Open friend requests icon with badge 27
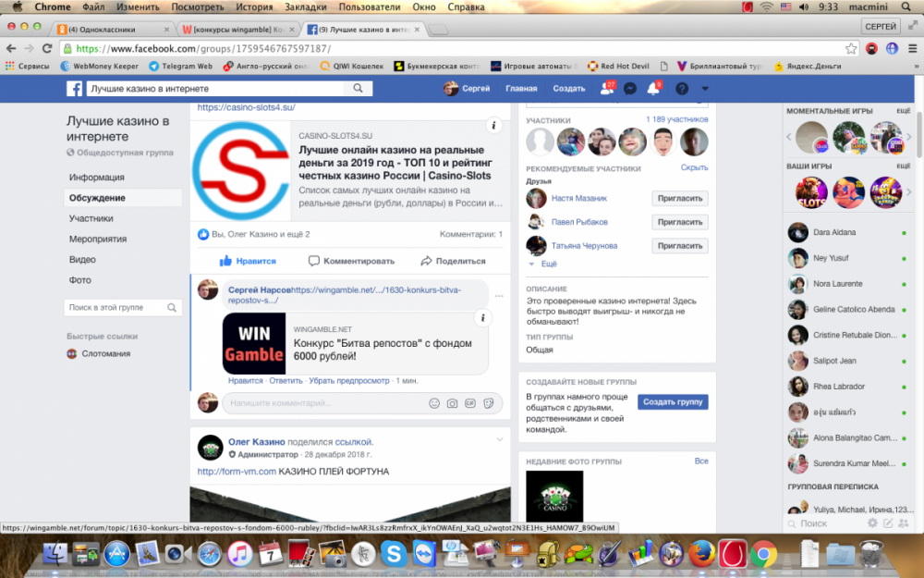 pos(605,89)
